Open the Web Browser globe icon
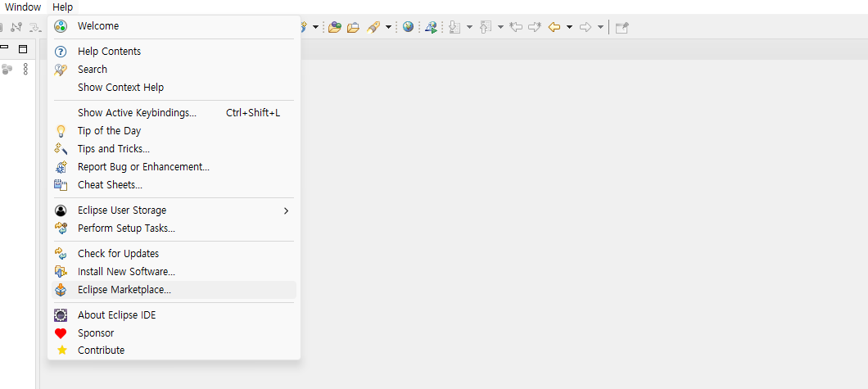868x389 pixels. click(408, 26)
